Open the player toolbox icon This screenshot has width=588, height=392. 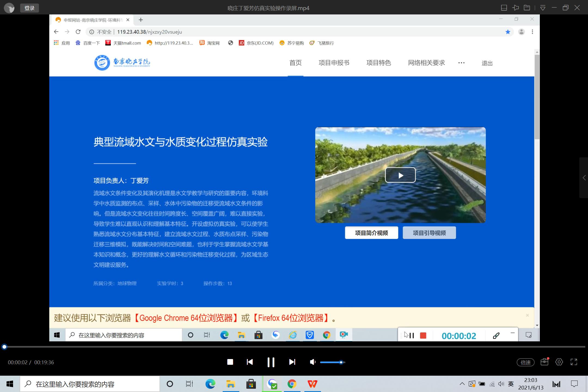click(544, 362)
